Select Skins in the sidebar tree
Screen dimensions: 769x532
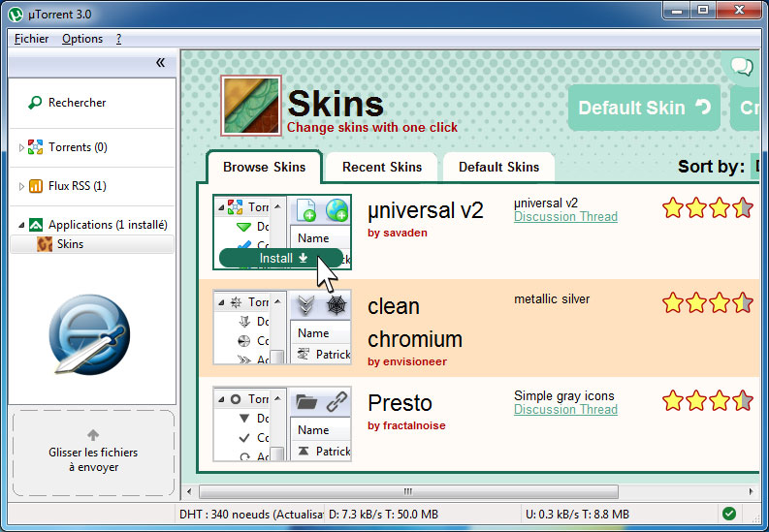click(x=92, y=244)
